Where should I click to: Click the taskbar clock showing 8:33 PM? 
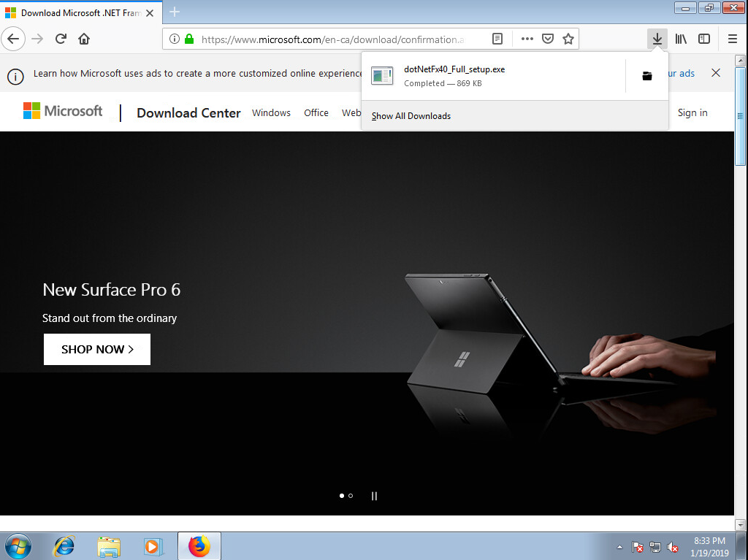[709, 547]
